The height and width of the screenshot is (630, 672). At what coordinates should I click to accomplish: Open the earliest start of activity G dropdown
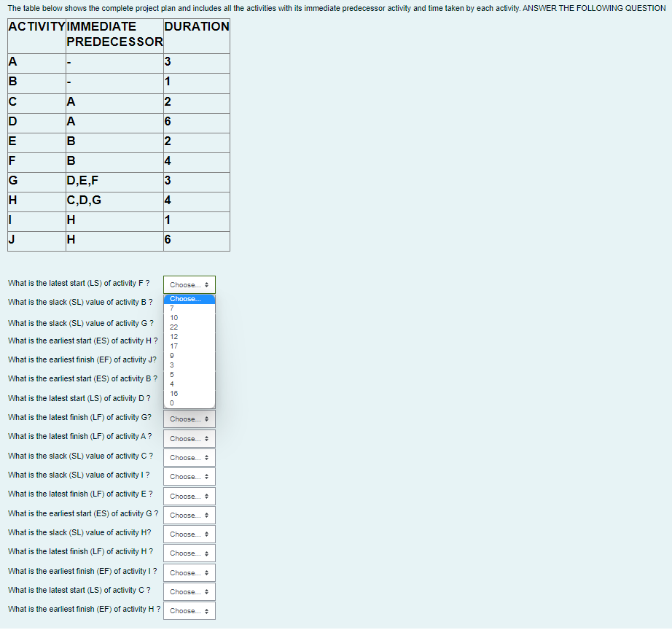189,515
